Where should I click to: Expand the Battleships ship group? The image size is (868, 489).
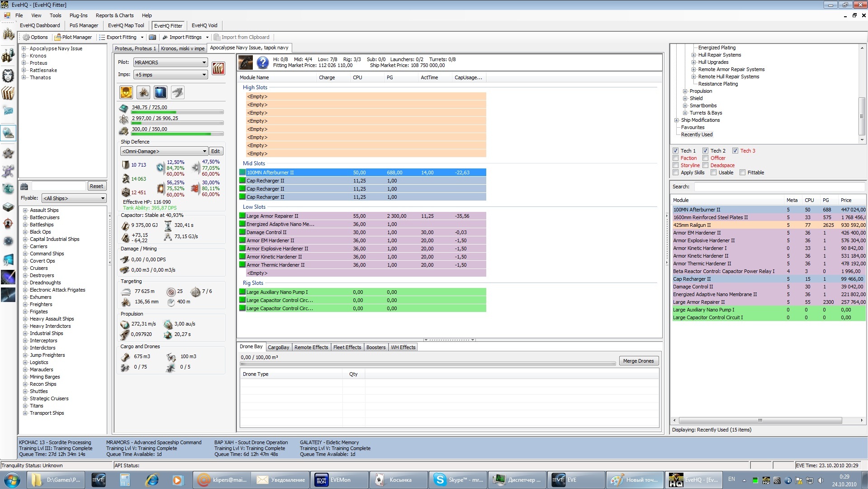tap(25, 225)
